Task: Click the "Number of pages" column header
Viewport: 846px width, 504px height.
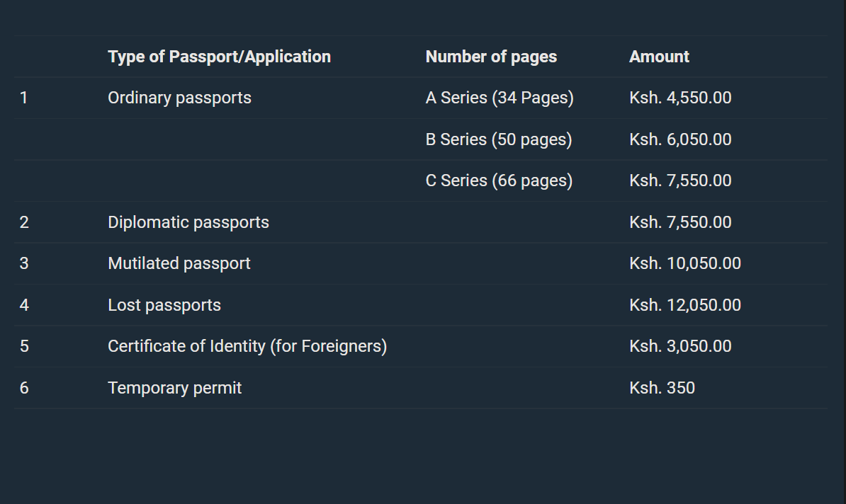Action: coord(491,57)
